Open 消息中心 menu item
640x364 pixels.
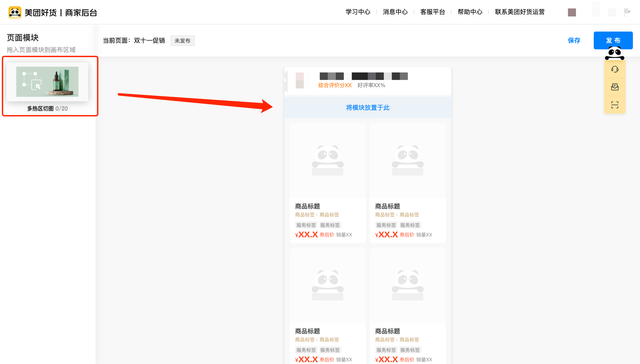tap(395, 12)
